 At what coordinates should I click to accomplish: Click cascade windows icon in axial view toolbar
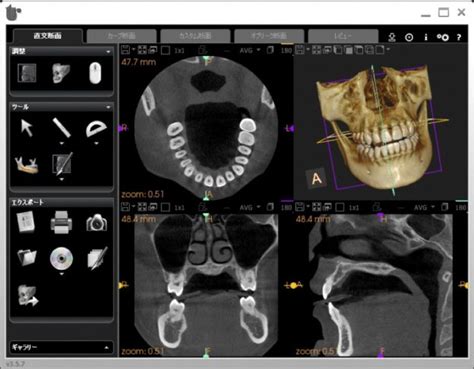pyautogui.click(x=153, y=50)
